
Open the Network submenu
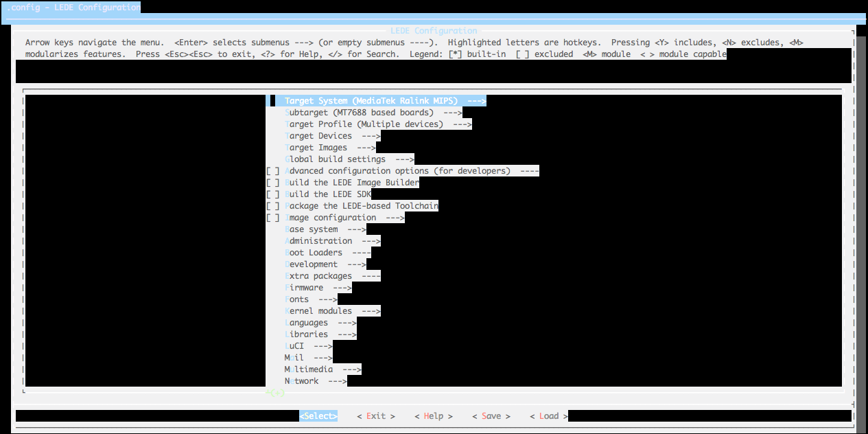click(316, 381)
